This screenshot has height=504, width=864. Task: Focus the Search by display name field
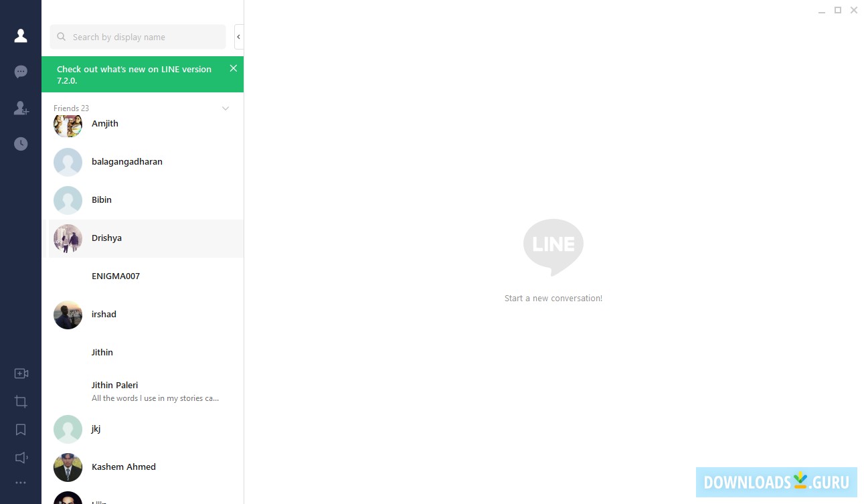(x=138, y=37)
